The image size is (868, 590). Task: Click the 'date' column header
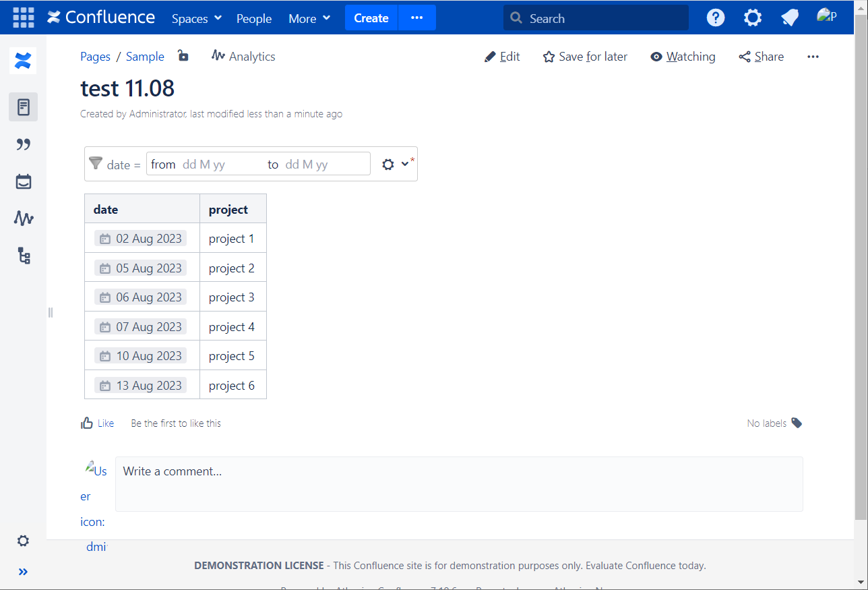click(x=142, y=209)
